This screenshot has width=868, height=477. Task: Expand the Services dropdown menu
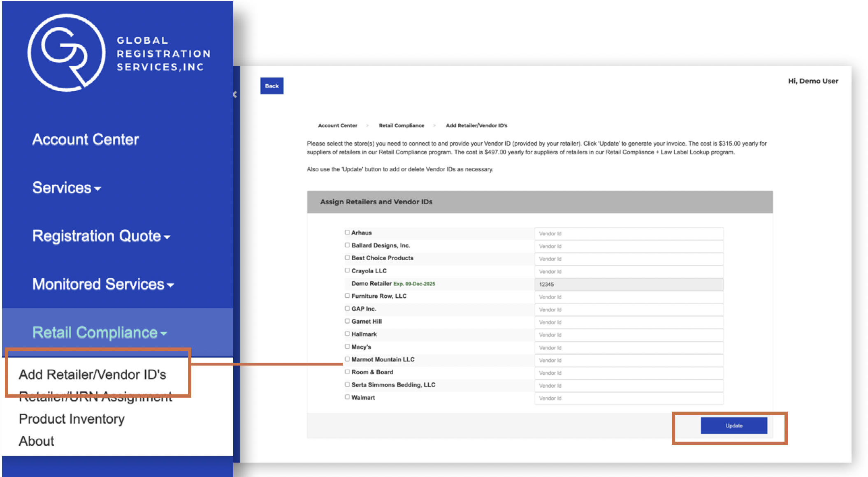(x=67, y=188)
